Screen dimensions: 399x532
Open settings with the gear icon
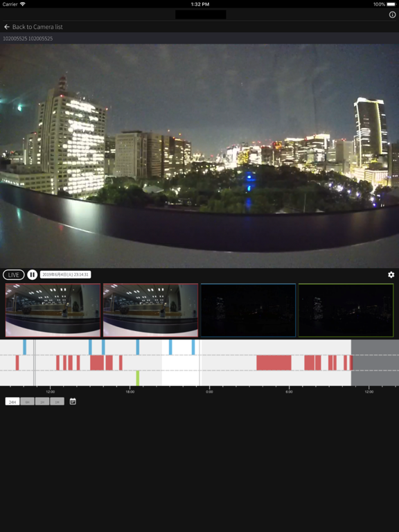(391, 274)
